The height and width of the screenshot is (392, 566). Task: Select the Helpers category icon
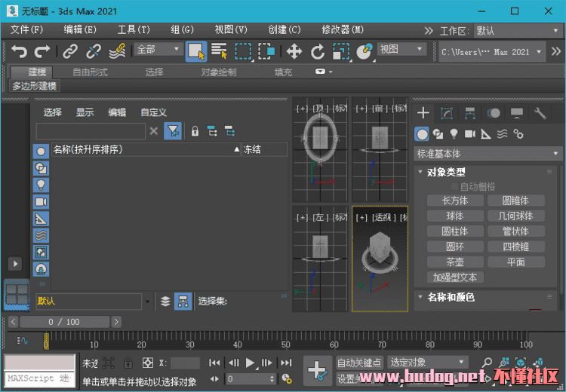pyautogui.click(x=486, y=134)
